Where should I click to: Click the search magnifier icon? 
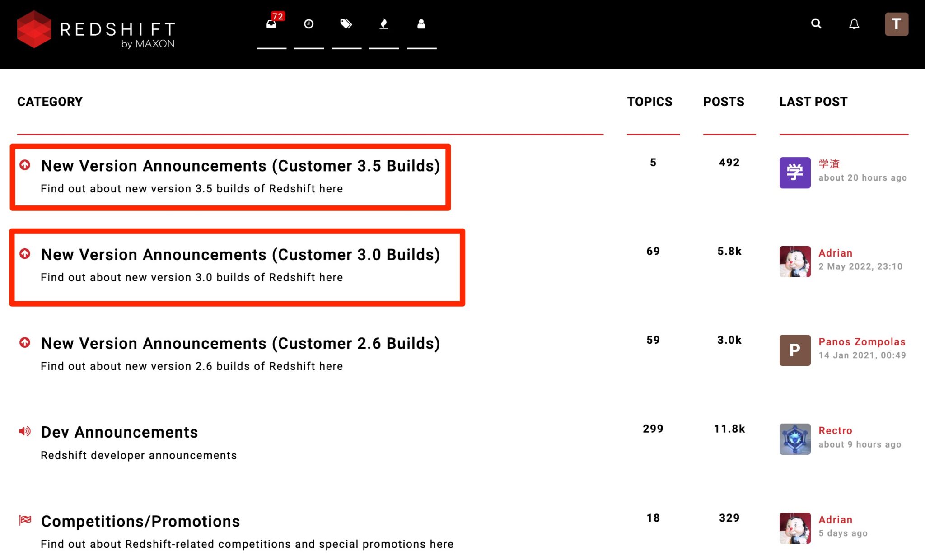[816, 23]
